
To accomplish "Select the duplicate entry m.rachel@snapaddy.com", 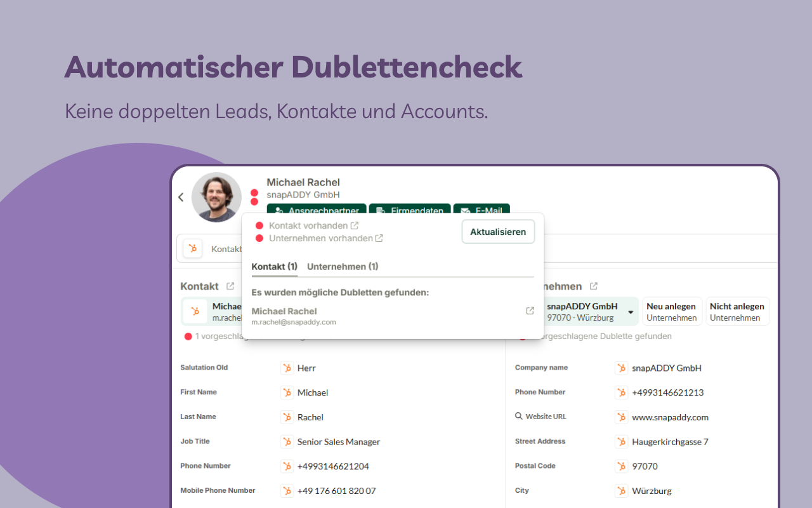I will pos(294,322).
